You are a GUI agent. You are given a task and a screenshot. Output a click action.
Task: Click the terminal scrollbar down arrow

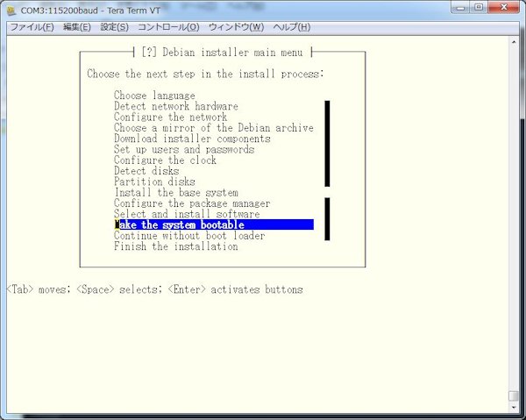coord(514,407)
